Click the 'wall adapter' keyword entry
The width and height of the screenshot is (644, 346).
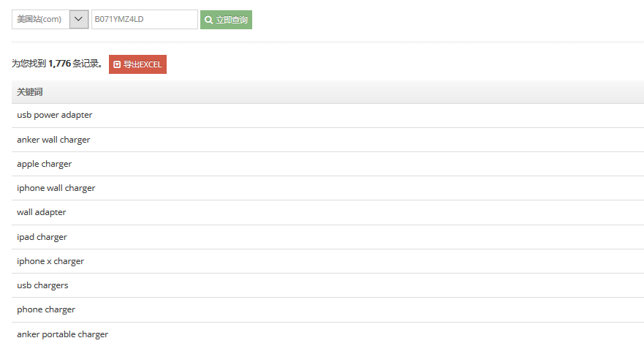tap(42, 212)
